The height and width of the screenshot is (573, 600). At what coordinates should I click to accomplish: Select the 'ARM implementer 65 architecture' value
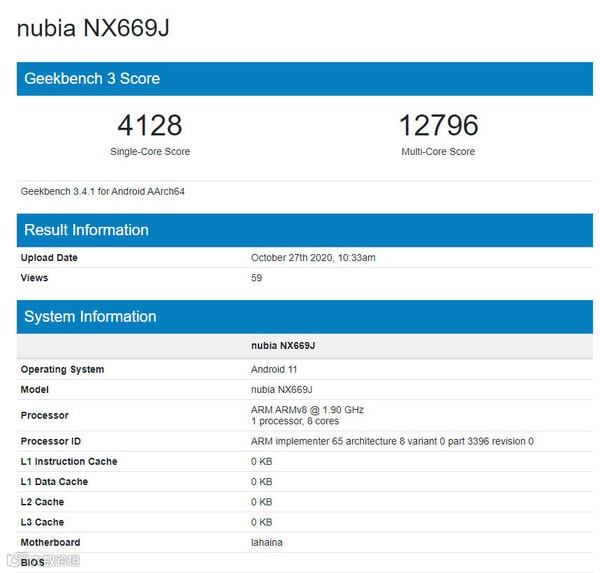pyautogui.click(x=392, y=441)
